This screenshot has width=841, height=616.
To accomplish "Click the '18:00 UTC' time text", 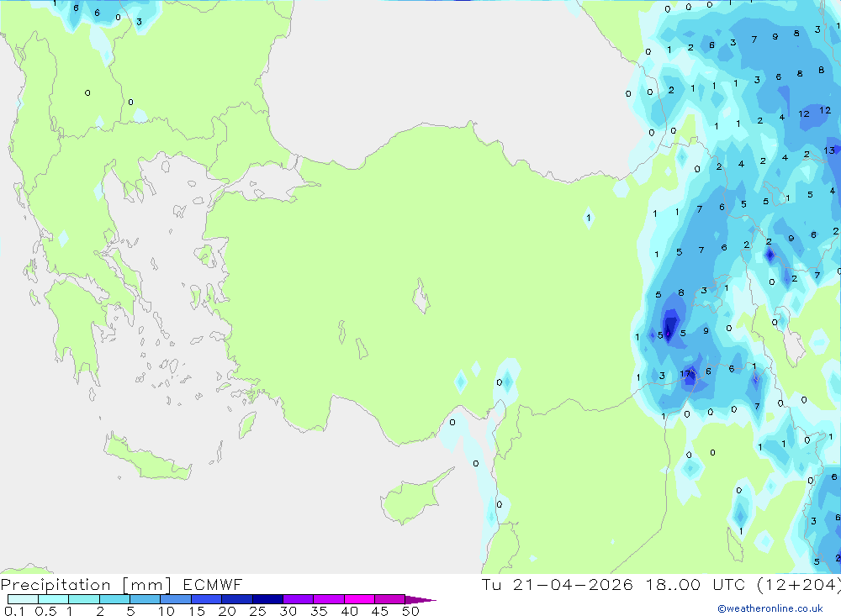I will tap(696, 584).
